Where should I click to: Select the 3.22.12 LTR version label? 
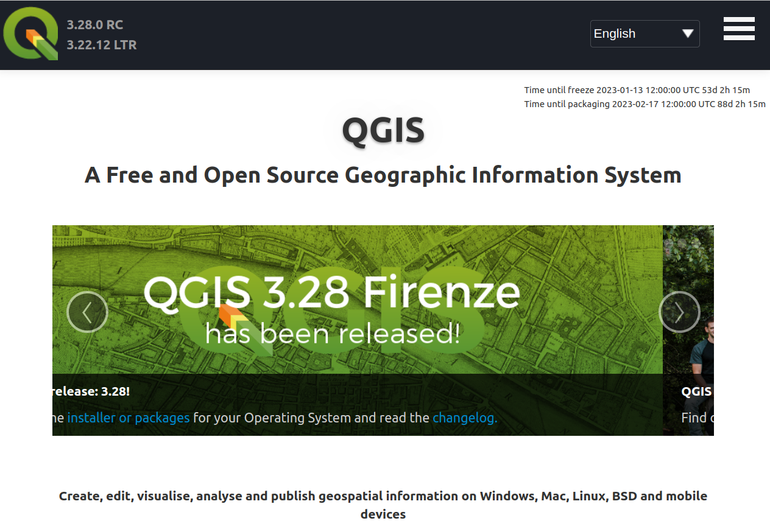tap(102, 45)
